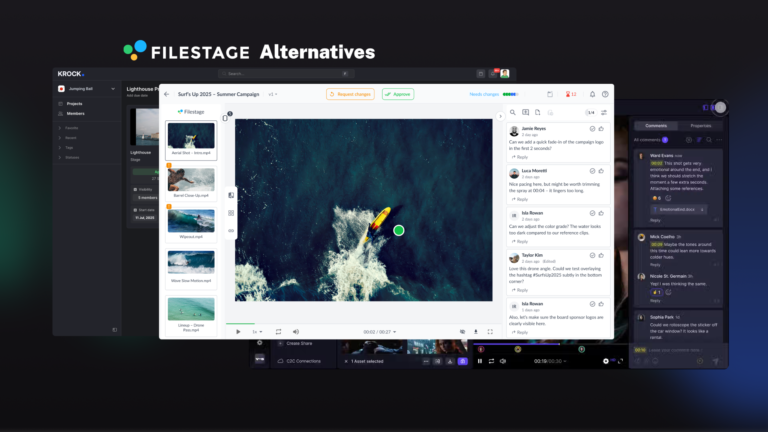Screen dimensions: 768x432
Task: Select the Lineup - Drone Pass.mp4 thumbnail
Action: click(191, 315)
